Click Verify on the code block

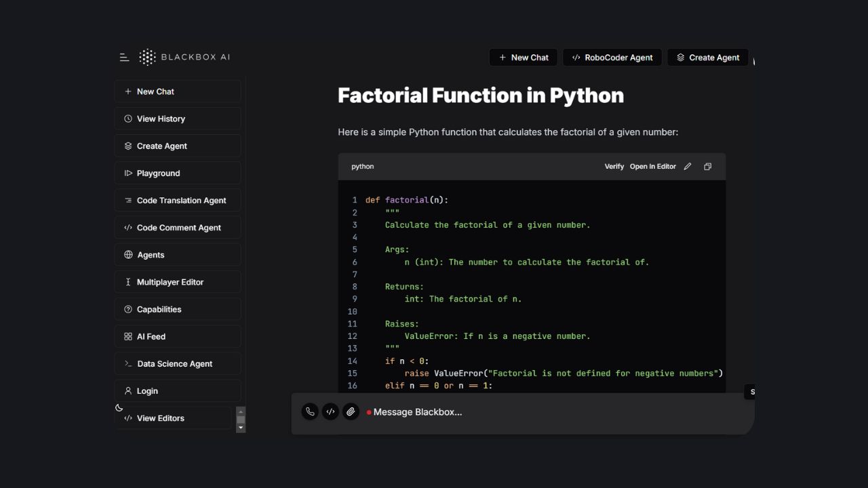point(614,167)
